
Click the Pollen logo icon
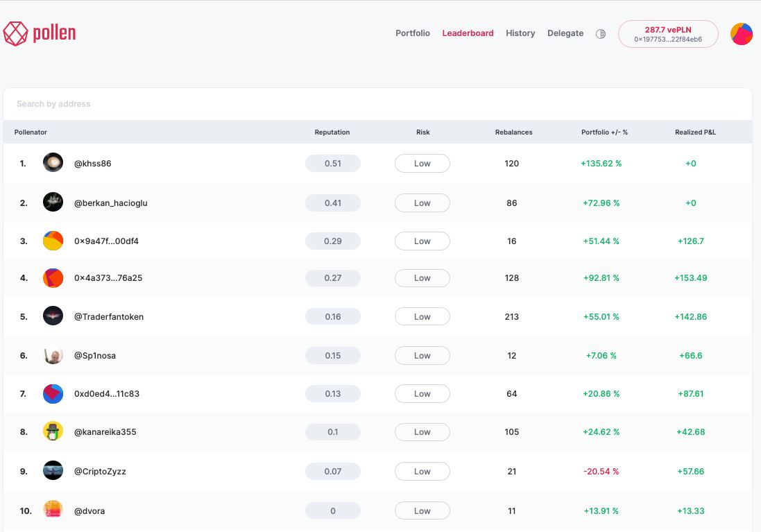point(15,33)
